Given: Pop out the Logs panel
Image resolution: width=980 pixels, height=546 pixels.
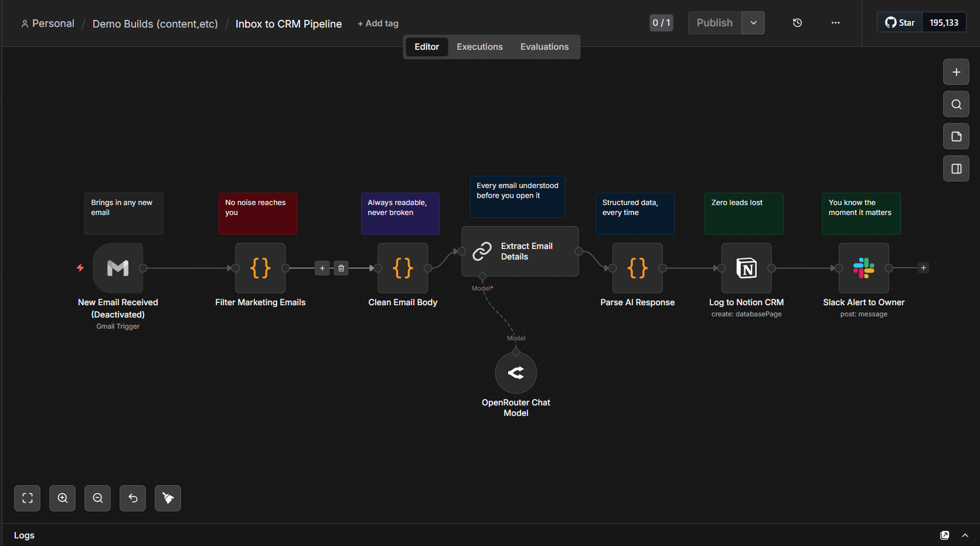Looking at the screenshot, I should click(945, 535).
